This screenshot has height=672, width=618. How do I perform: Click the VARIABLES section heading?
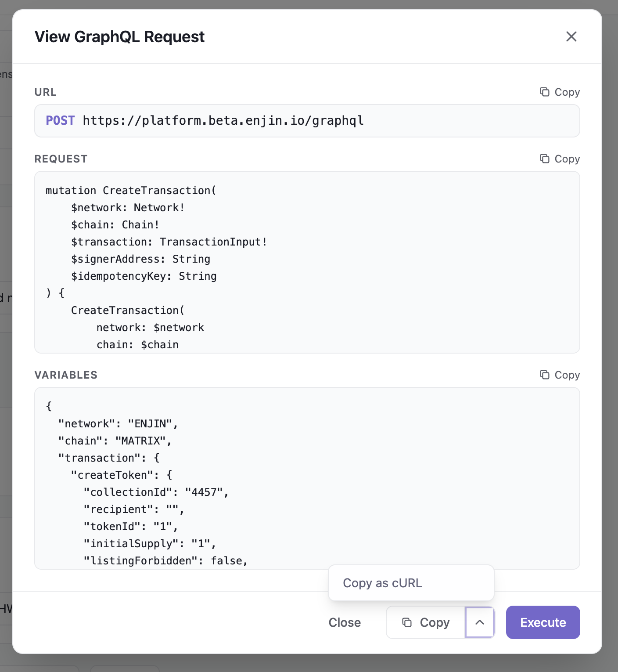[x=66, y=375]
